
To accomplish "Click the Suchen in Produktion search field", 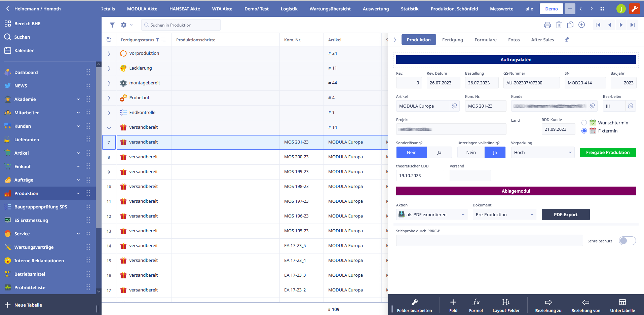I will pyautogui.click(x=181, y=25).
